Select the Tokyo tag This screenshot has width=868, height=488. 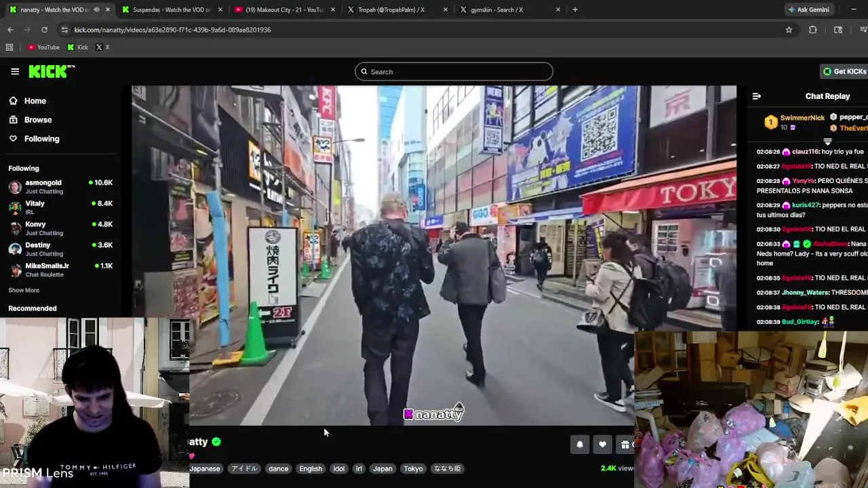(413, 468)
